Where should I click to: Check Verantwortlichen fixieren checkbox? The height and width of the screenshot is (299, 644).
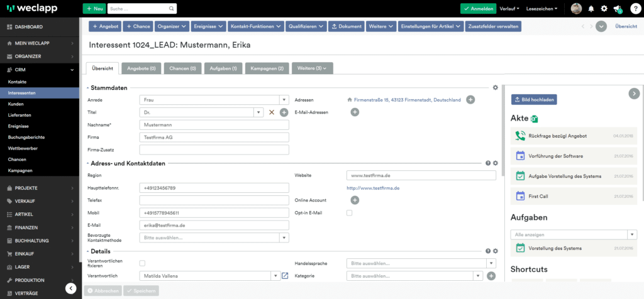click(142, 263)
